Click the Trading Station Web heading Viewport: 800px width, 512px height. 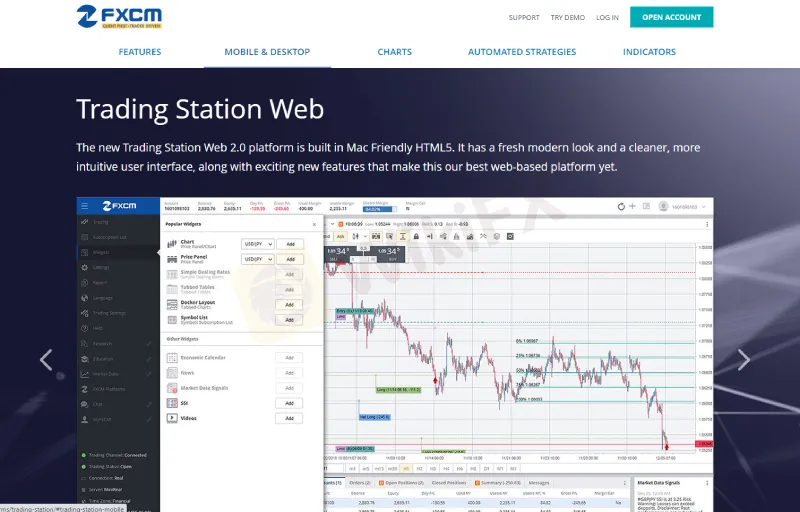coord(200,109)
